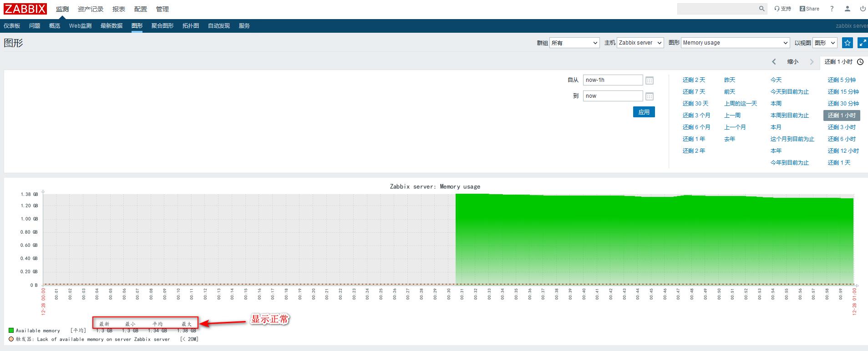Select time range 还剩 3 个月

coord(696,115)
